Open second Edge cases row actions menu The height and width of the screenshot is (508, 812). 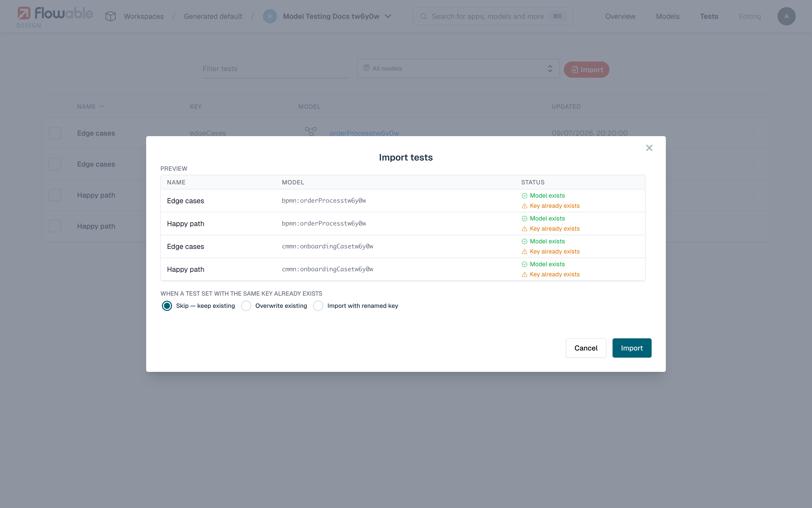coord(753,163)
